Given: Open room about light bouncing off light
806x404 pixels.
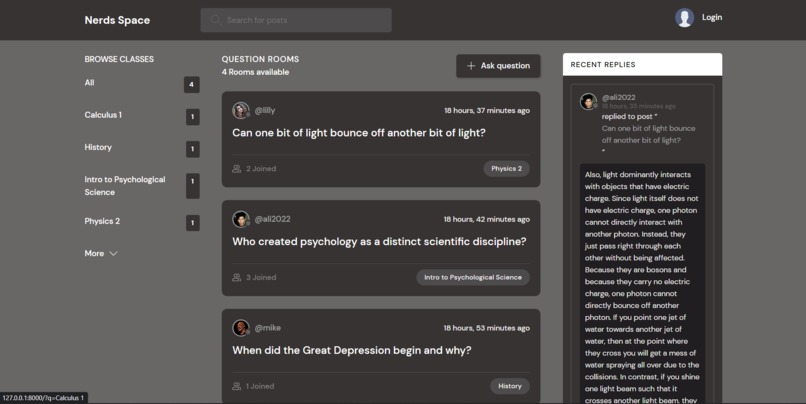Looking at the screenshot, I should click(x=359, y=133).
